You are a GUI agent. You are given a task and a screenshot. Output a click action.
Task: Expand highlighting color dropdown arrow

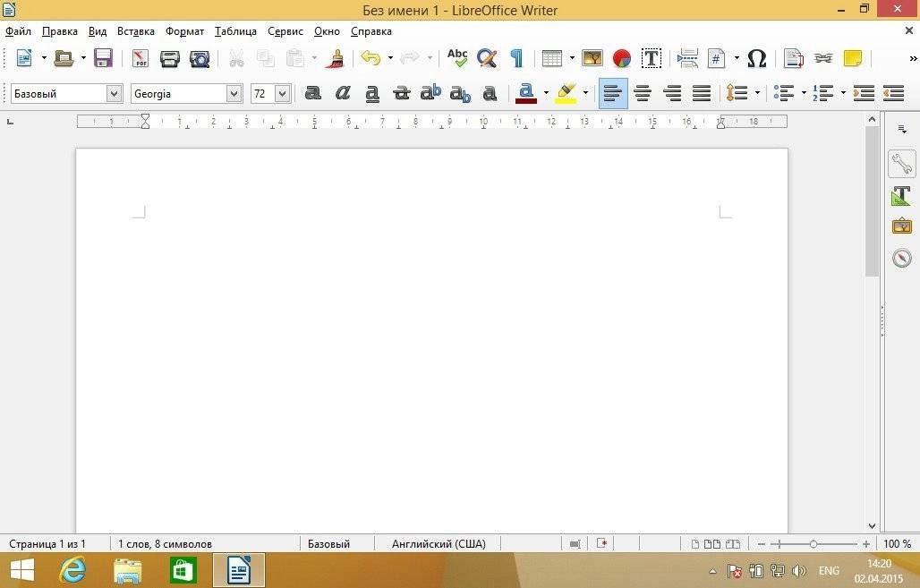pyautogui.click(x=585, y=93)
